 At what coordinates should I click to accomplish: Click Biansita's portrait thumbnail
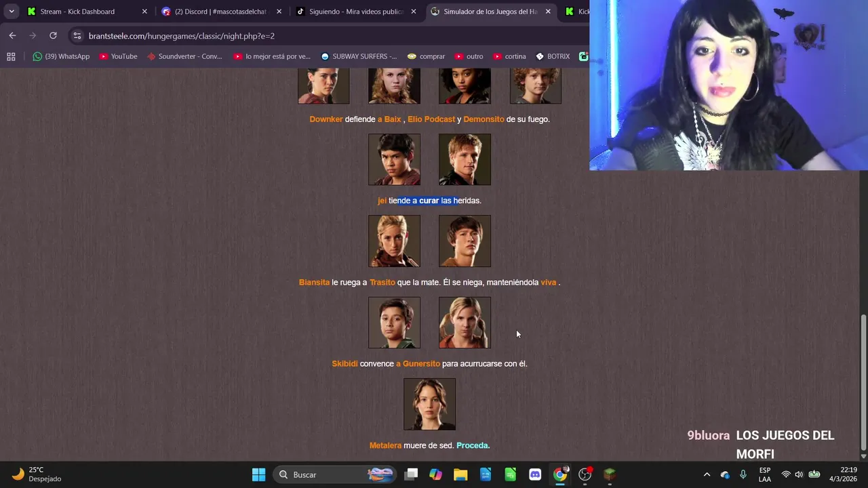[394, 241]
